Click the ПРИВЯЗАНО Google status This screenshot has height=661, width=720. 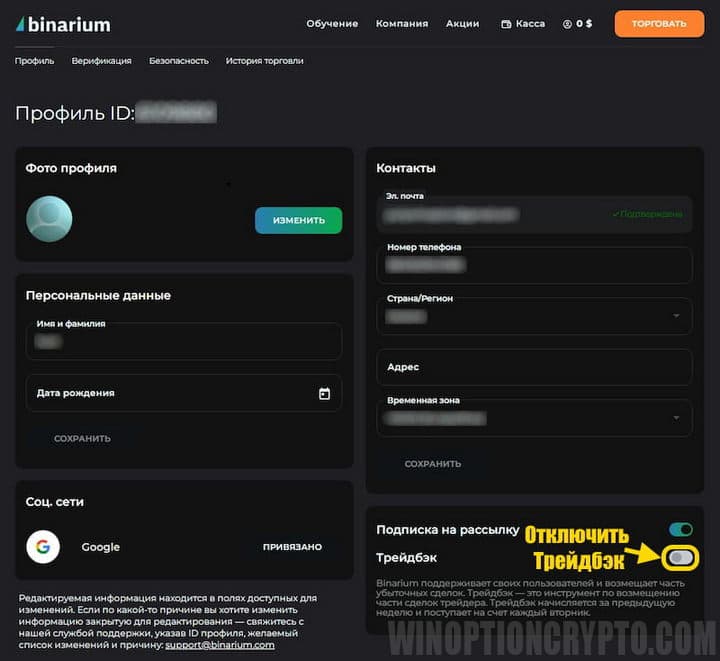point(292,547)
